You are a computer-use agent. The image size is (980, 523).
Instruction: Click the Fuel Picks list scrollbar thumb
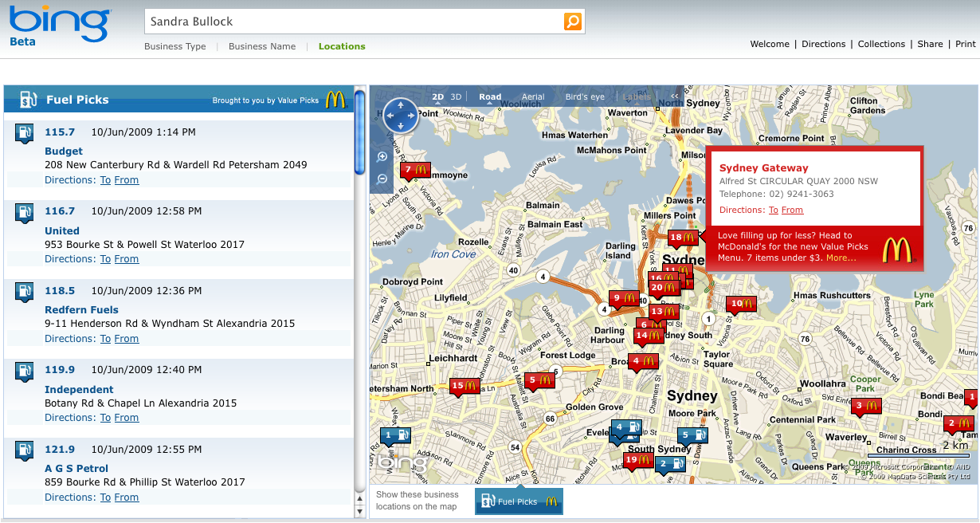tap(359, 132)
